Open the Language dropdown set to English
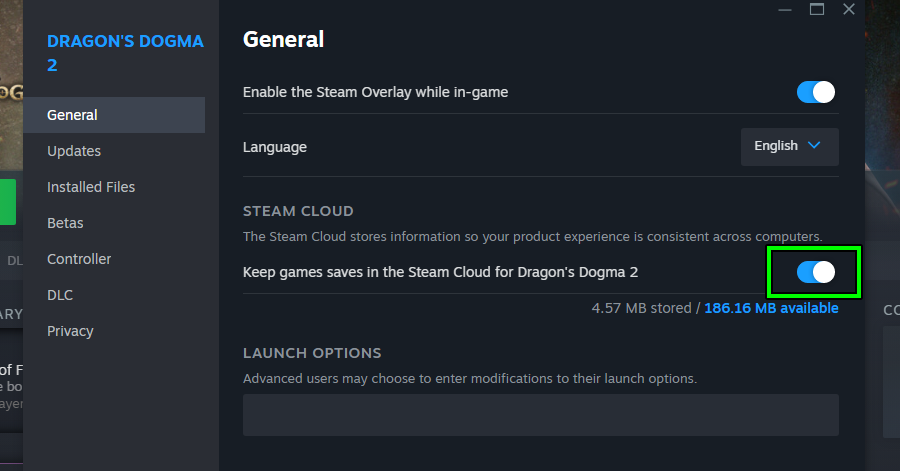The width and height of the screenshot is (900, 471). click(x=789, y=146)
